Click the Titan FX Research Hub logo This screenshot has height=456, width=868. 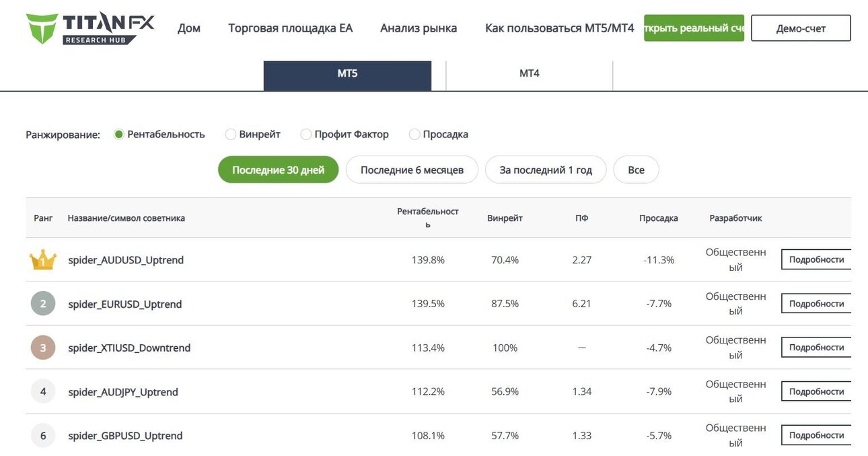pyautogui.click(x=90, y=28)
